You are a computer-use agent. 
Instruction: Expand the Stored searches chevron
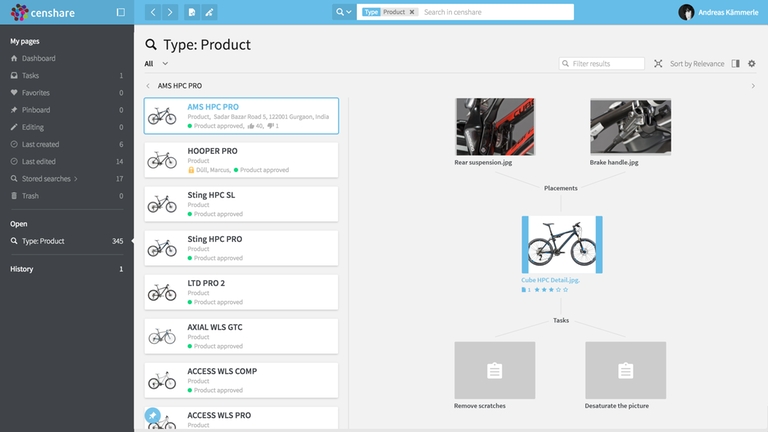pyautogui.click(x=76, y=179)
